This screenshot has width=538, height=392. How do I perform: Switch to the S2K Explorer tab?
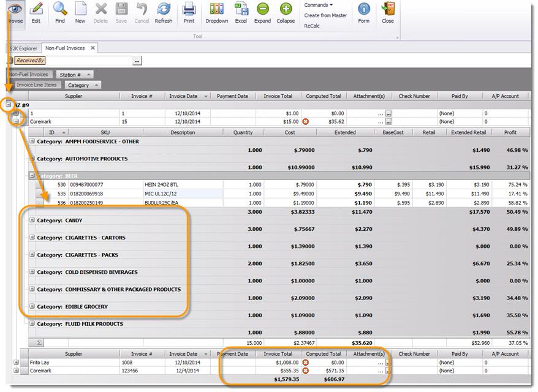pos(23,48)
